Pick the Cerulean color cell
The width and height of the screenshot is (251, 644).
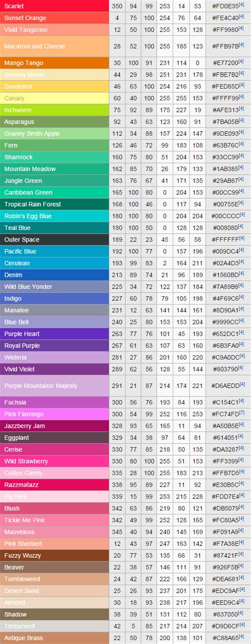click(x=55, y=263)
